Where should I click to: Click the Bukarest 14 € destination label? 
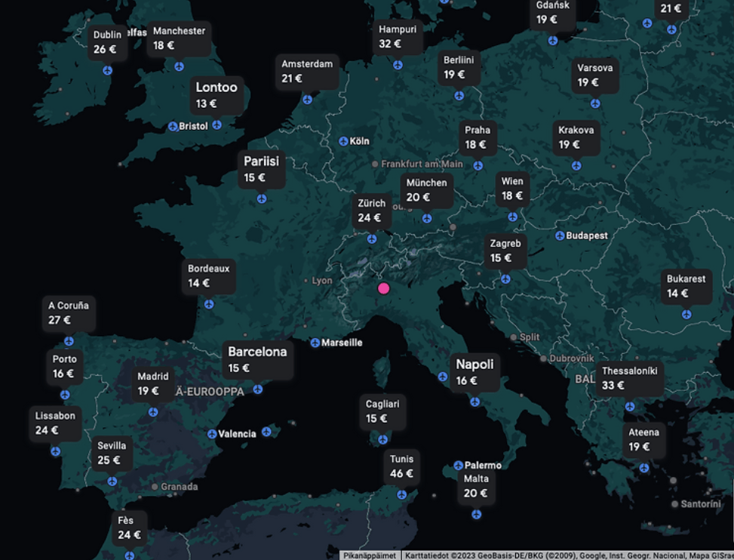[x=686, y=286]
